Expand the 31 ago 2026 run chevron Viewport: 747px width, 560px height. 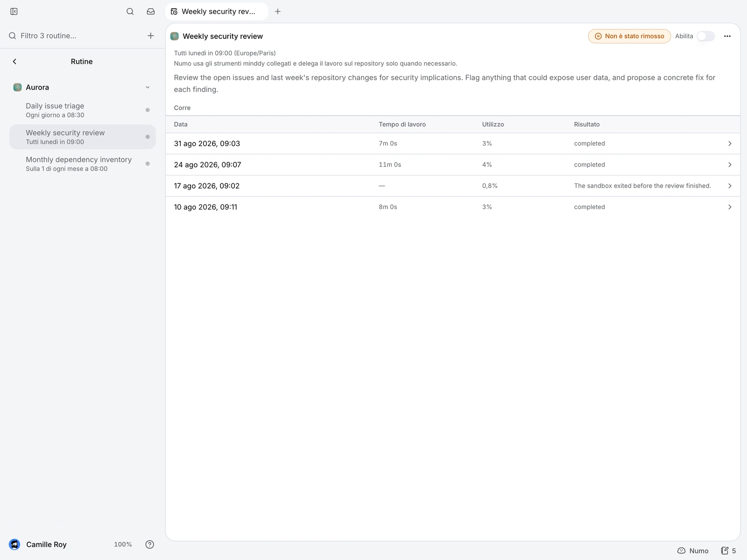click(730, 144)
